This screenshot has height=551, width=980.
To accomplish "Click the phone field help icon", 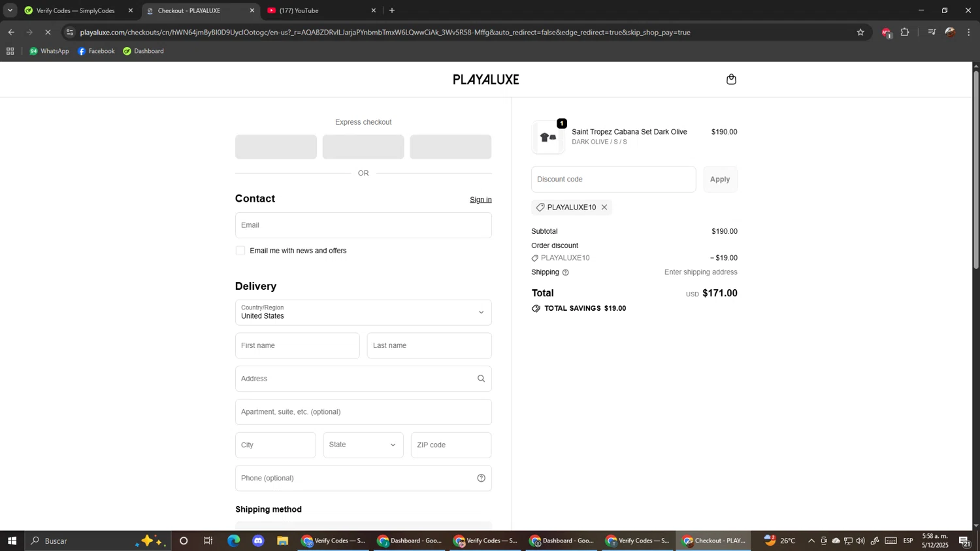I will pos(481,479).
